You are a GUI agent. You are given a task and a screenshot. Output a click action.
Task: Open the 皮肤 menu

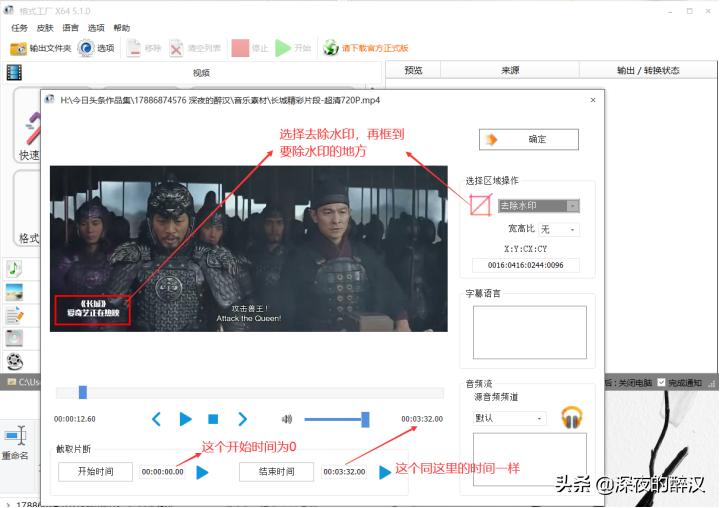tap(45, 28)
